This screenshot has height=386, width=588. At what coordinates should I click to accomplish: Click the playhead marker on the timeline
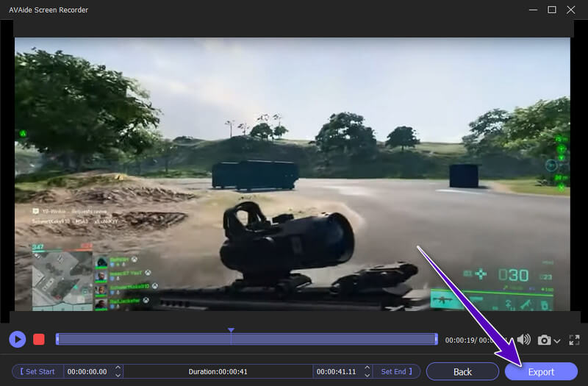tap(231, 332)
